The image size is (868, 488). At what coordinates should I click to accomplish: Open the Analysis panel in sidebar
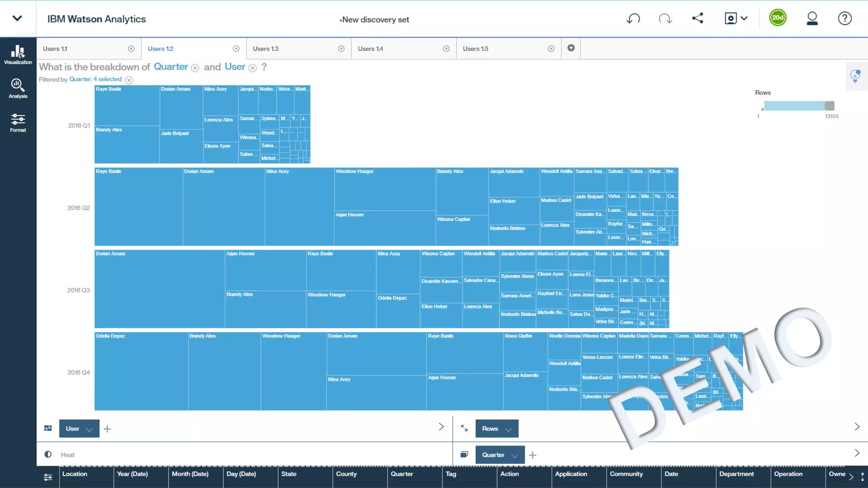[x=18, y=89]
